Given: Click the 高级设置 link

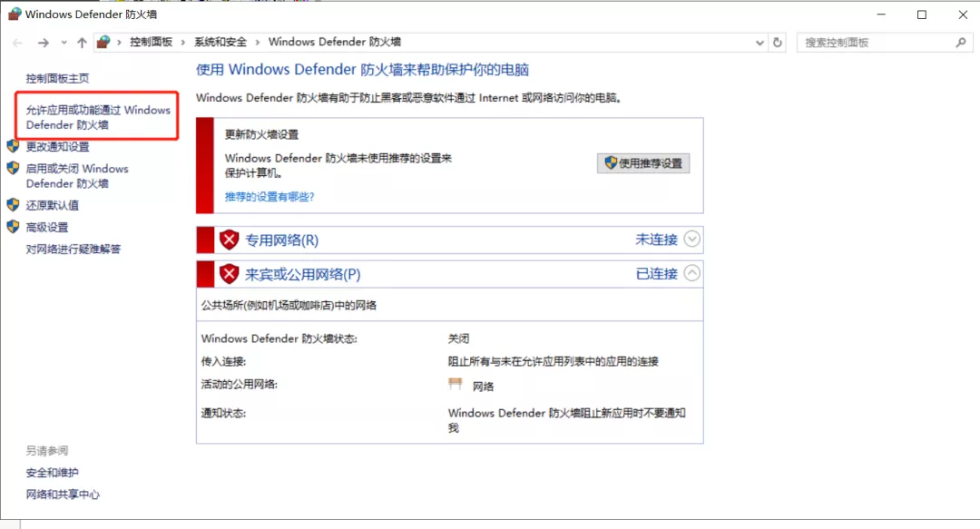Looking at the screenshot, I should tap(47, 227).
